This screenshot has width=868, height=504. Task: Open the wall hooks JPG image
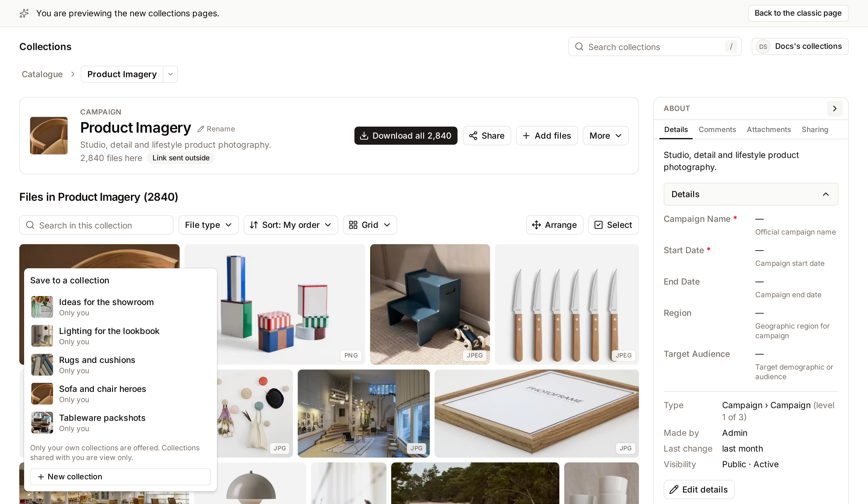coord(255,413)
